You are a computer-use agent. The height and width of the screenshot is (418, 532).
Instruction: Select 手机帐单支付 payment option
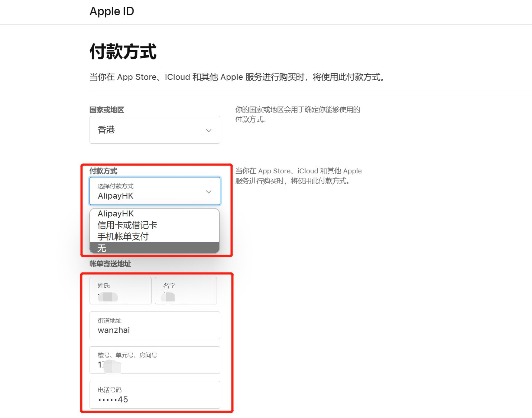click(x=123, y=236)
